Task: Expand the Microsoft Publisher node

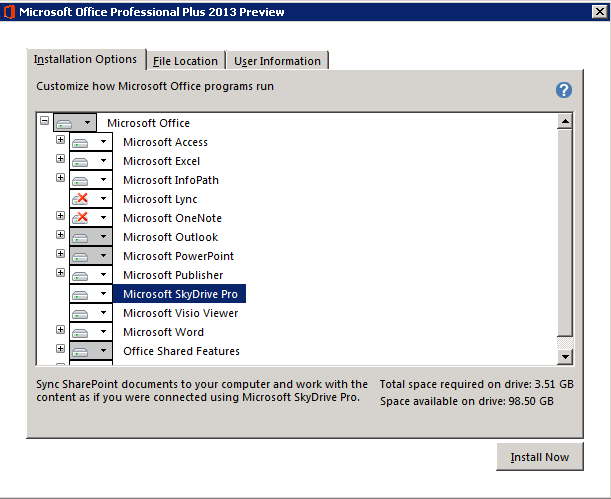Action: tap(60, 273)
